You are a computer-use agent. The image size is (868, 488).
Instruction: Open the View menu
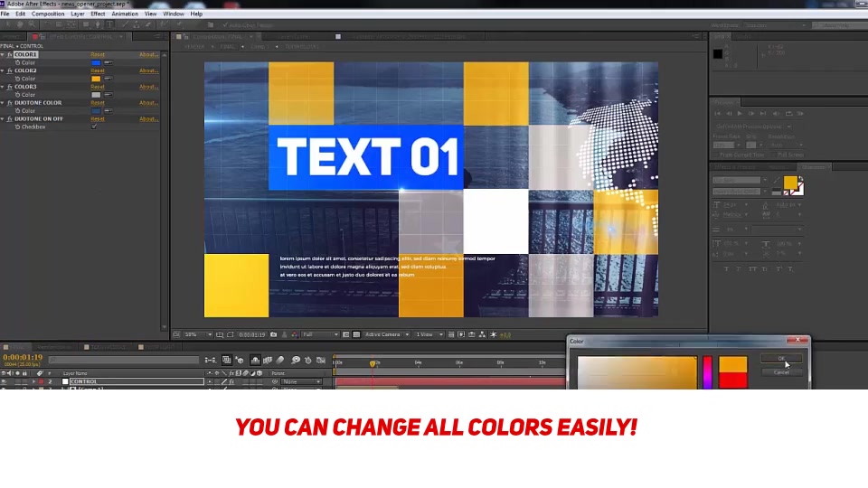[150, 14]
